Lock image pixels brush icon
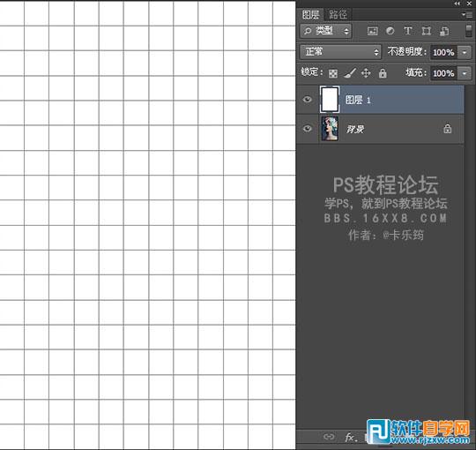This screenshot has width=476, height=450. click(350, 73)
